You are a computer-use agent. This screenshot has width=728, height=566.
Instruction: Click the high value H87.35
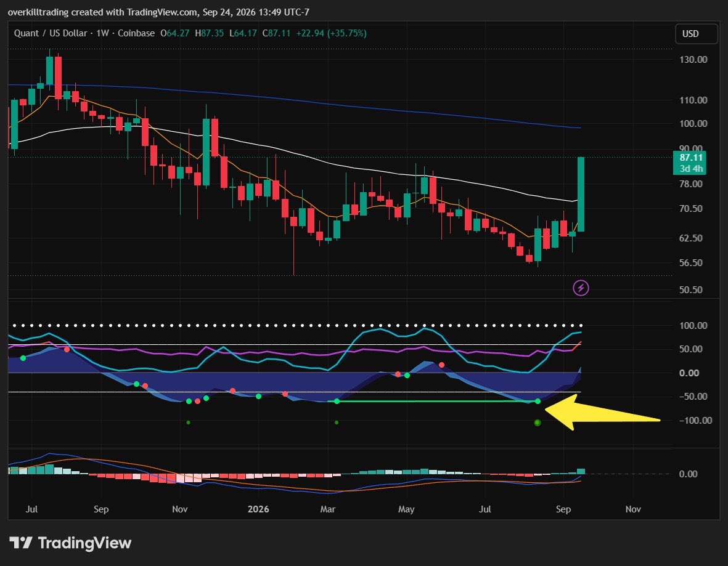pos(210,33)
